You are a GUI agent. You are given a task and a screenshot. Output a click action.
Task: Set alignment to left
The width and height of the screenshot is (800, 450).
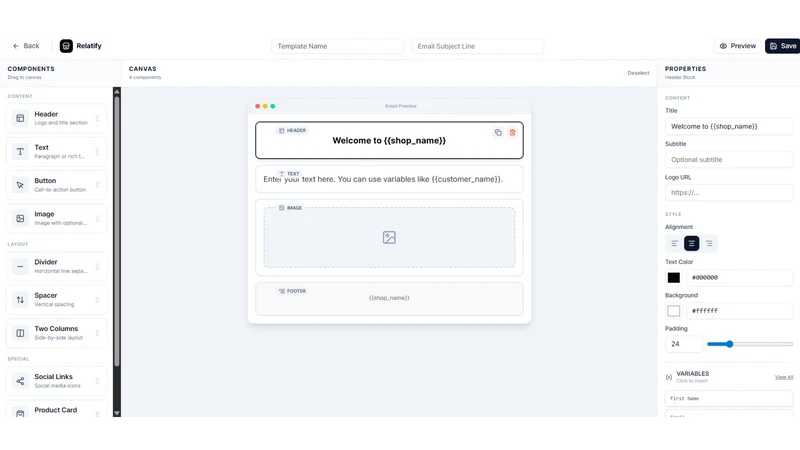[x=674, y=243]
